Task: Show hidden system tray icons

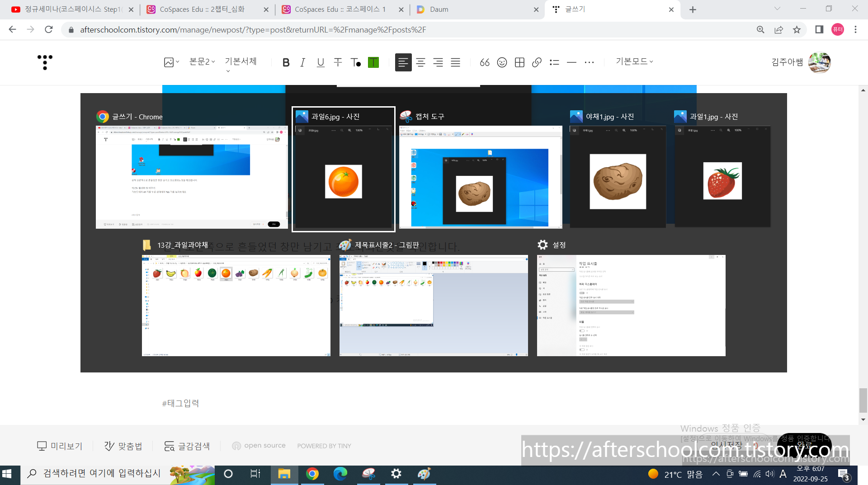Action: (x=716, y=474)
